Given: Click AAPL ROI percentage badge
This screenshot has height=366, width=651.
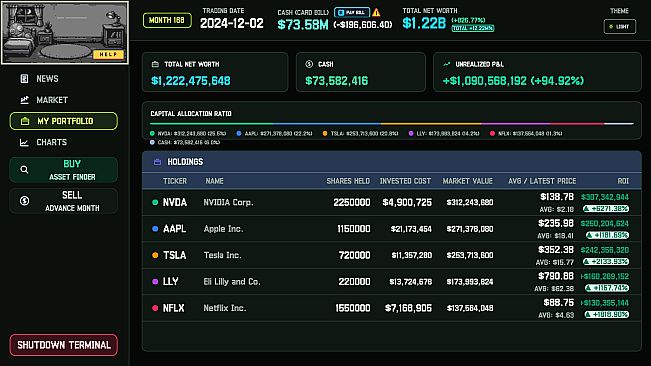Looking at the screenshot, I should pos(607,235).
